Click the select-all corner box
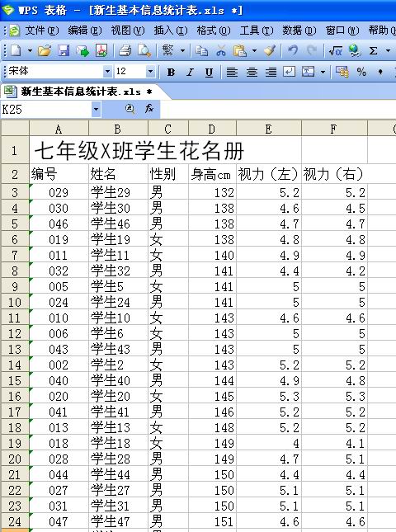The height and width of the screenshot is (532, 396). click(15, 129)
